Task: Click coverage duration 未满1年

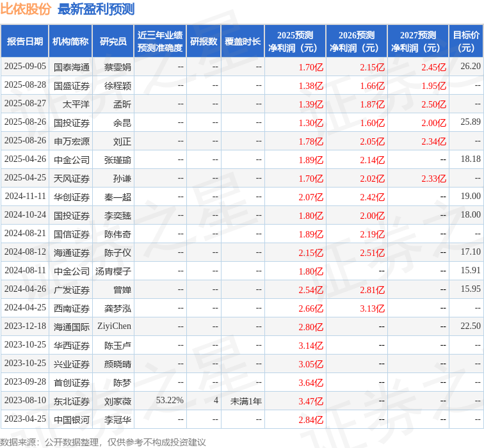Action: click(246, 401)
